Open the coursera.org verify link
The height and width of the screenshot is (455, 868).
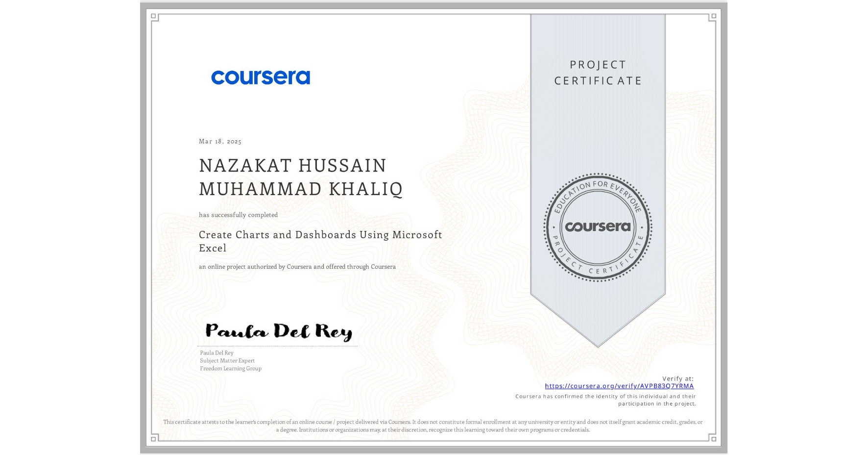point(619,386)
